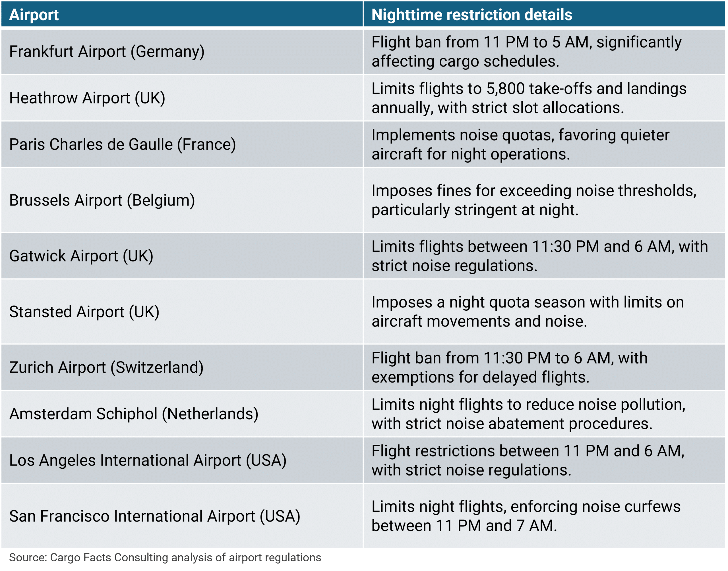Click the Brussels noise fines description
Screen dimensions: 728x571
point(534,200)
